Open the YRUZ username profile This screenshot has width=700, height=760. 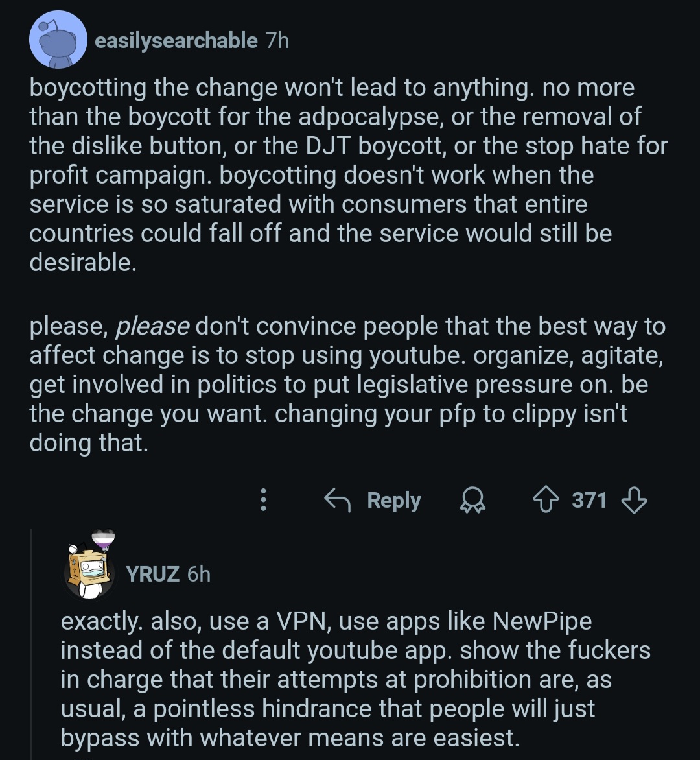click(x=152, y=574)
